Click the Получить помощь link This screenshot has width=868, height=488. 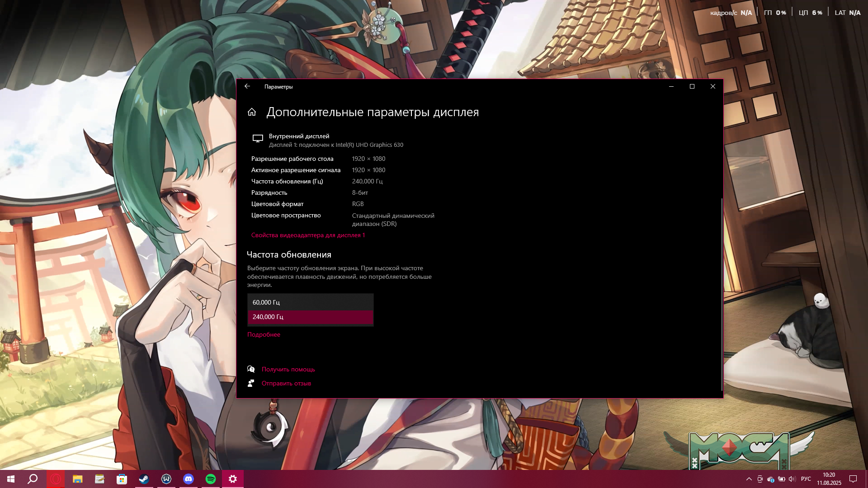288,369
